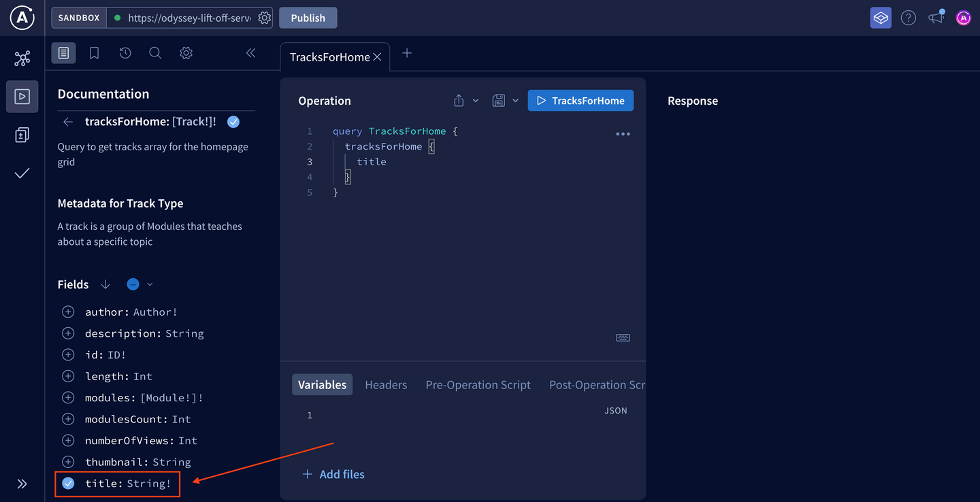Open the bookmarks panel in the sidebar

(x=94, y=52)
